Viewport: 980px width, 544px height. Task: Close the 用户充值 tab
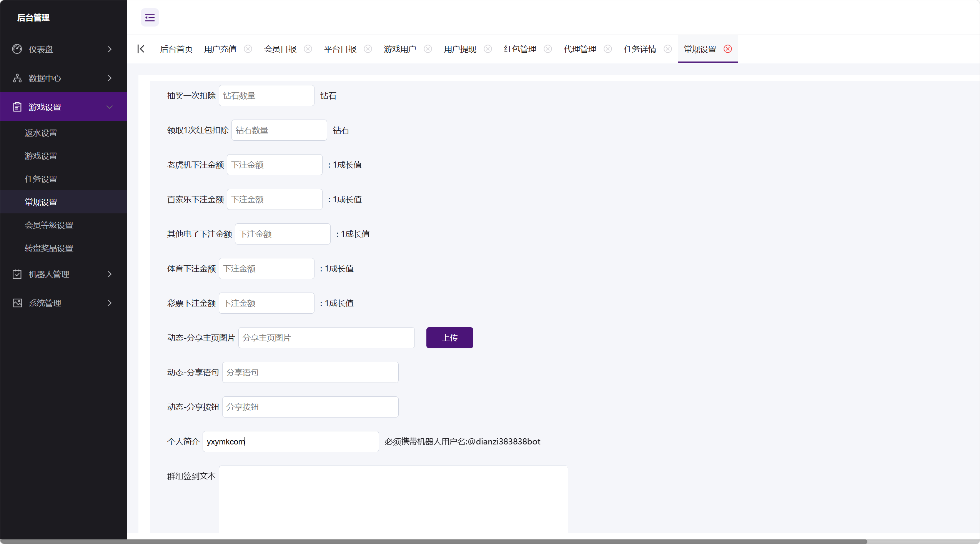(x=248, y=49)
